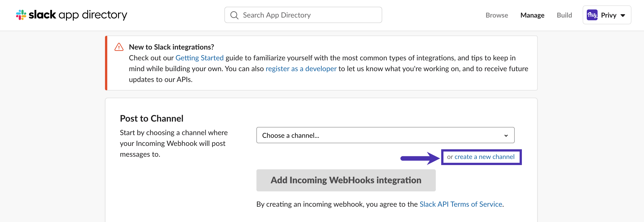644x222 pixels.
Task: Follow the register as a developer link
Action: click(x=301, y=68)
